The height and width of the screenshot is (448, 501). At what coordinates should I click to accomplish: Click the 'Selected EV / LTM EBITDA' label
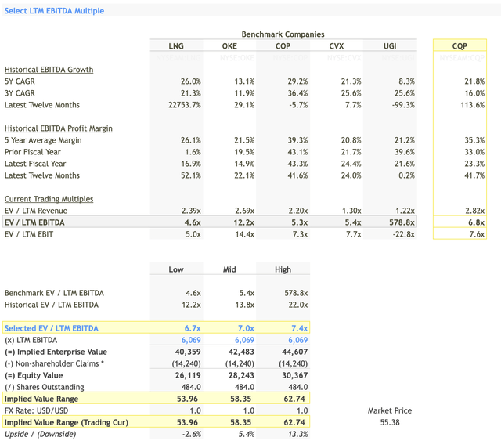tap(52, 328)
